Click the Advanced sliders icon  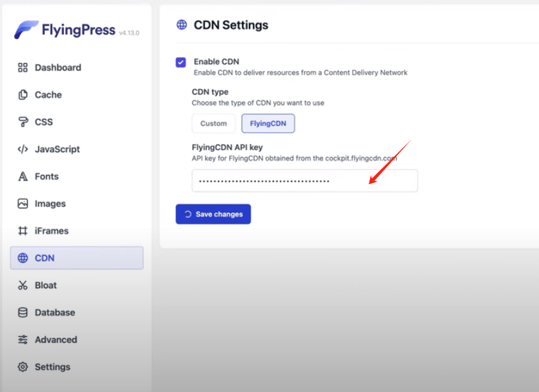click(23, 340)
